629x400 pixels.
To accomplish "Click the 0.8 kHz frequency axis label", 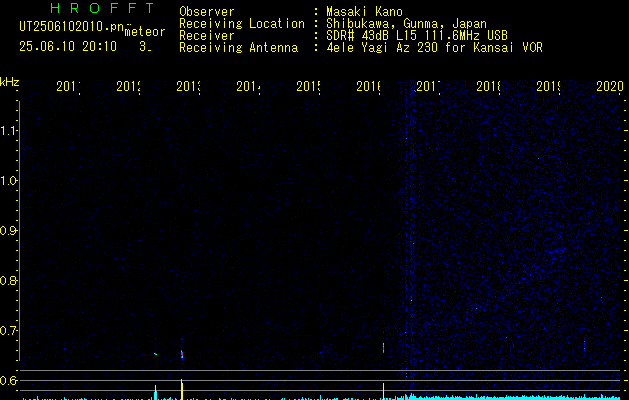I will coord(9,280).
